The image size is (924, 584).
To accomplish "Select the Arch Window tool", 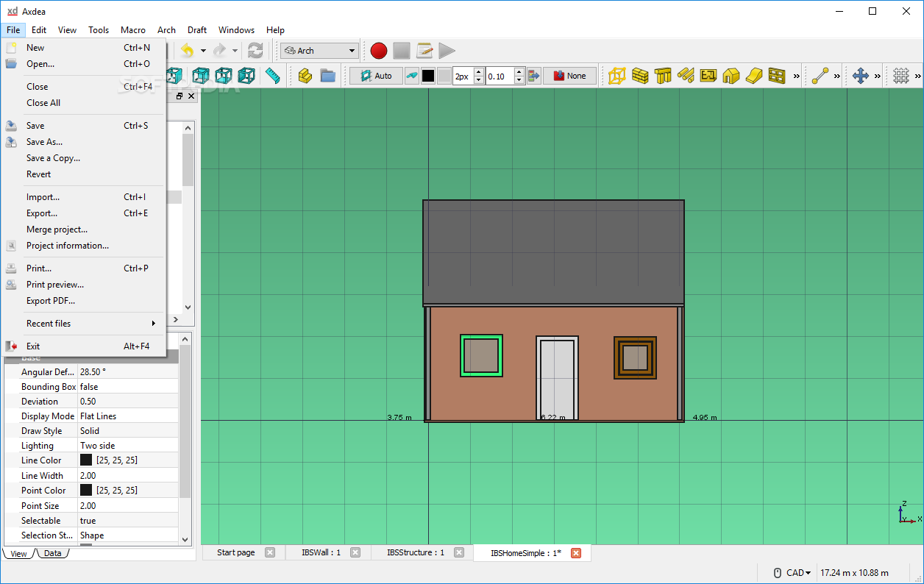I will coord(777,76).
